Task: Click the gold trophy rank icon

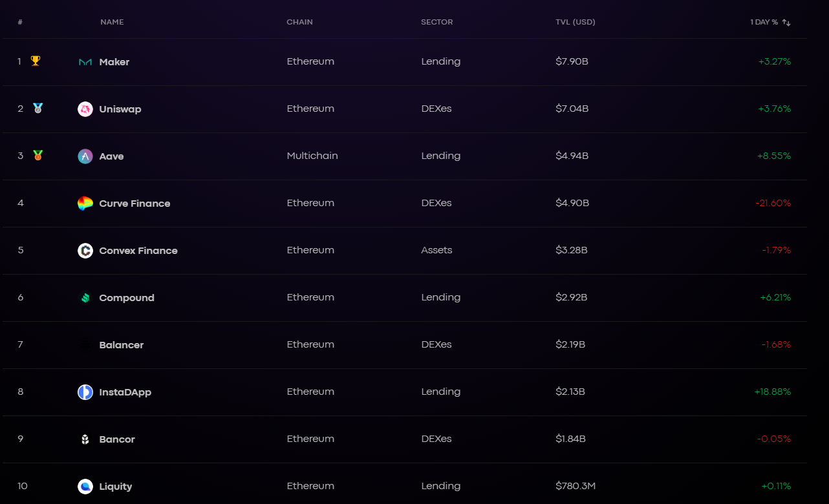Action: 36,61
